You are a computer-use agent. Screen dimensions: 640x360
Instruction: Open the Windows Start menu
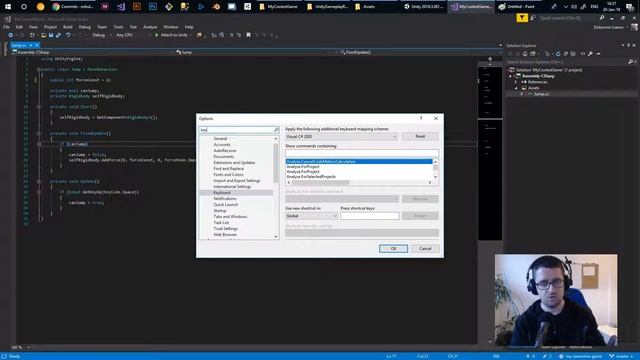[x=8, y=7]
